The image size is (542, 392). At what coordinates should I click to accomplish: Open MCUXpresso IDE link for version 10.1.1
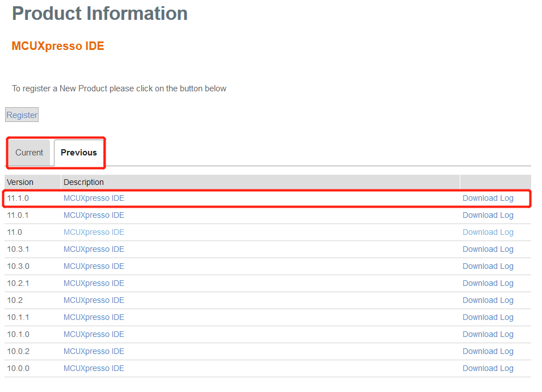tap(94, 317)
